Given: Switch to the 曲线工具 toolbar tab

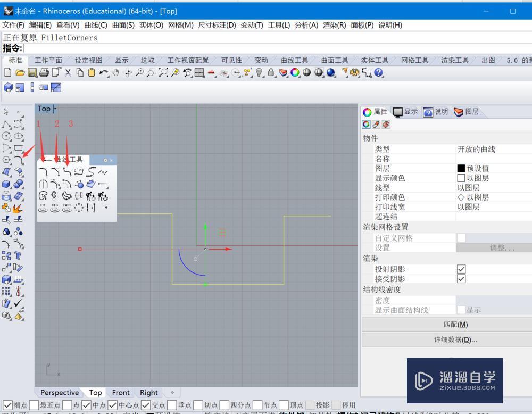Looking at the screenshot, I should pos(294,61).
